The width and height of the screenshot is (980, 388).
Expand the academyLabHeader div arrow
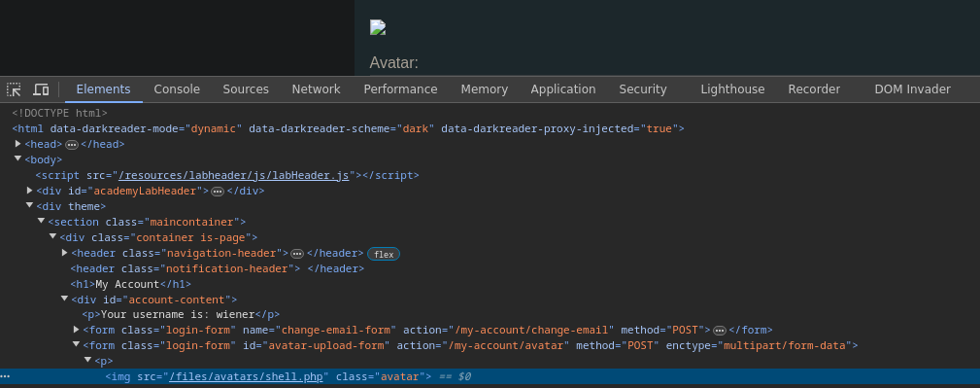click(29, 191)
